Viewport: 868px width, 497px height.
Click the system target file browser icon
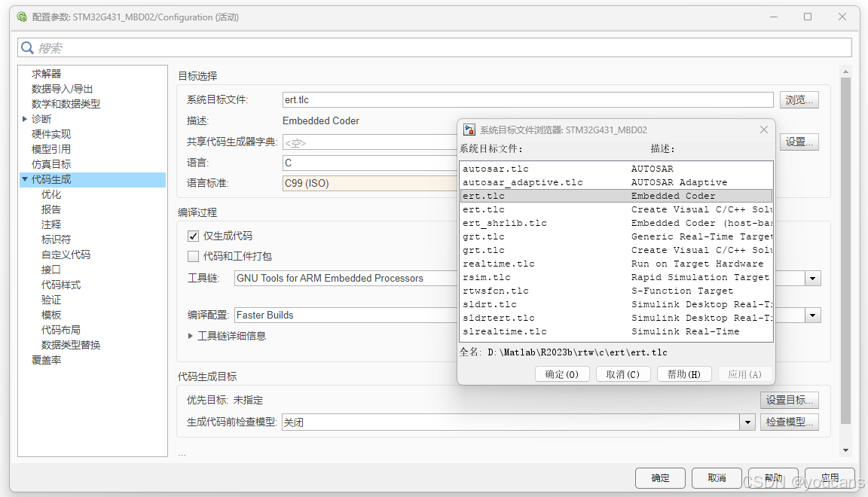point(469,130)
